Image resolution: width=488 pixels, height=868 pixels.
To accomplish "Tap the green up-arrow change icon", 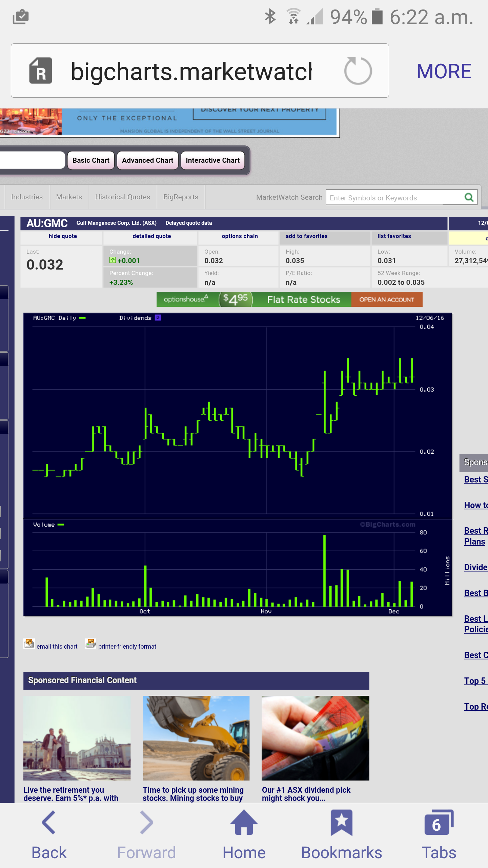I will tap(113, 260).
